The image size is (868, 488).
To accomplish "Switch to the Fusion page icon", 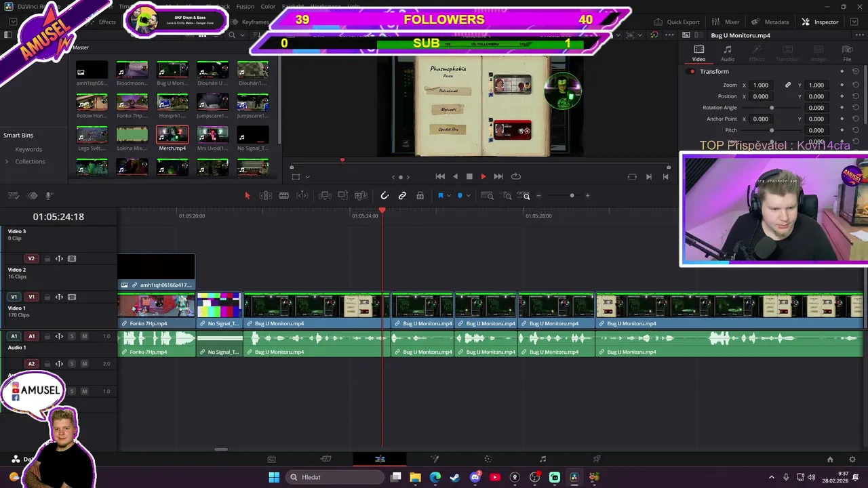I will 435,460.
